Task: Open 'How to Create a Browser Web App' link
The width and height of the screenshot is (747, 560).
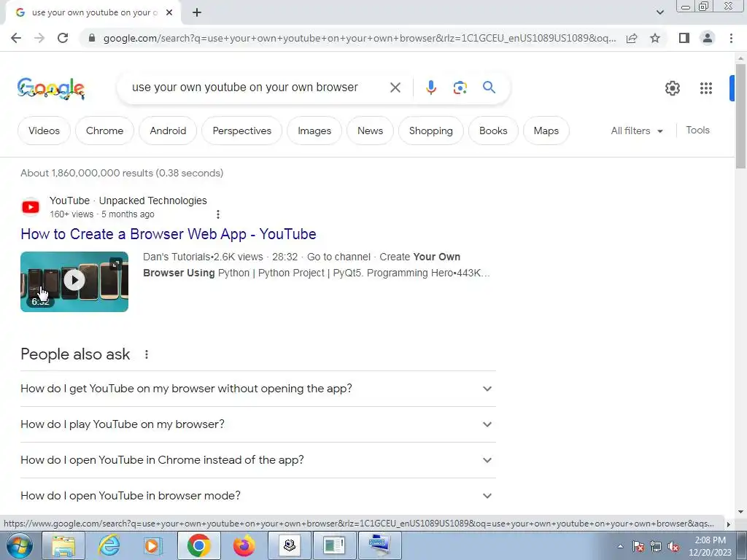Action: (169, 234)
